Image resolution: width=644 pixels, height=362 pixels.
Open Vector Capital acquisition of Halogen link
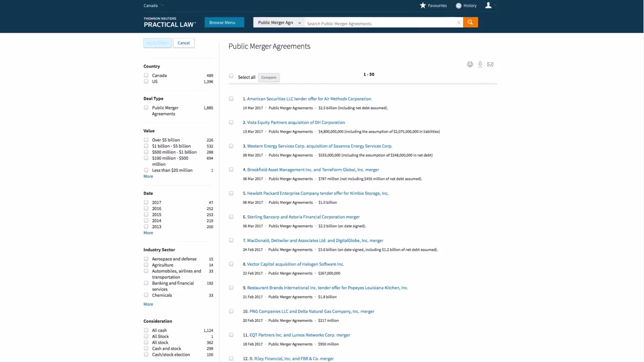(295, 264)
